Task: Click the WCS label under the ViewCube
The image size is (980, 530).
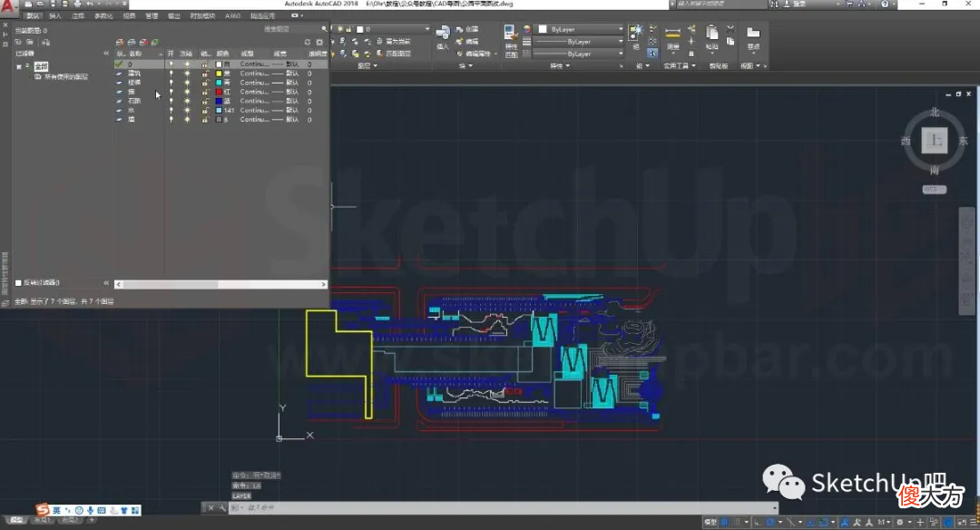Action: [934, 190]
